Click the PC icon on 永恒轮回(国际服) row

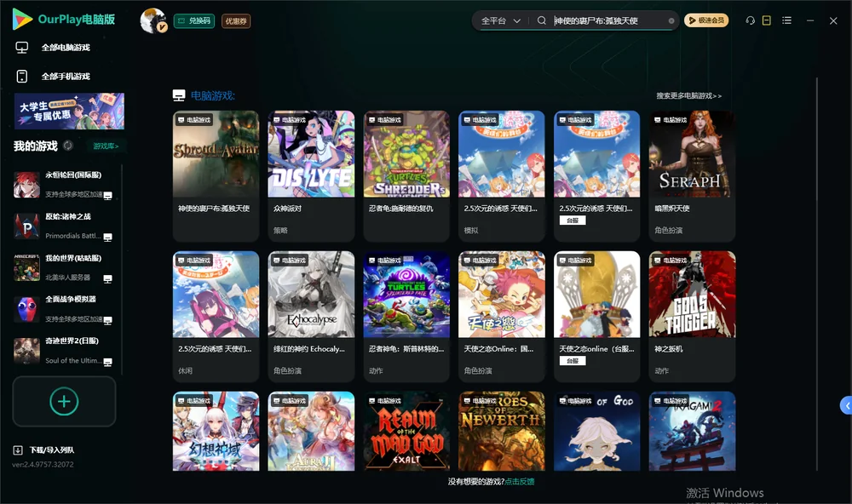tap(108, 196)
